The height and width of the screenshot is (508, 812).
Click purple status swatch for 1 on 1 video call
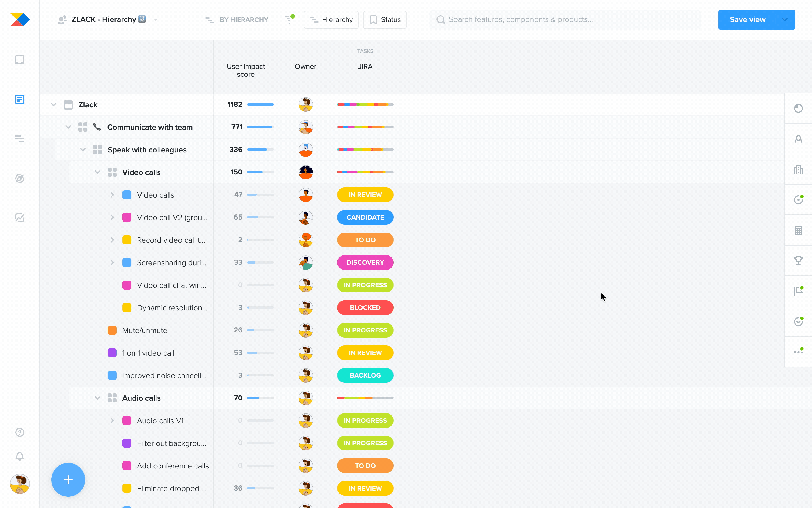click(112, 353)
